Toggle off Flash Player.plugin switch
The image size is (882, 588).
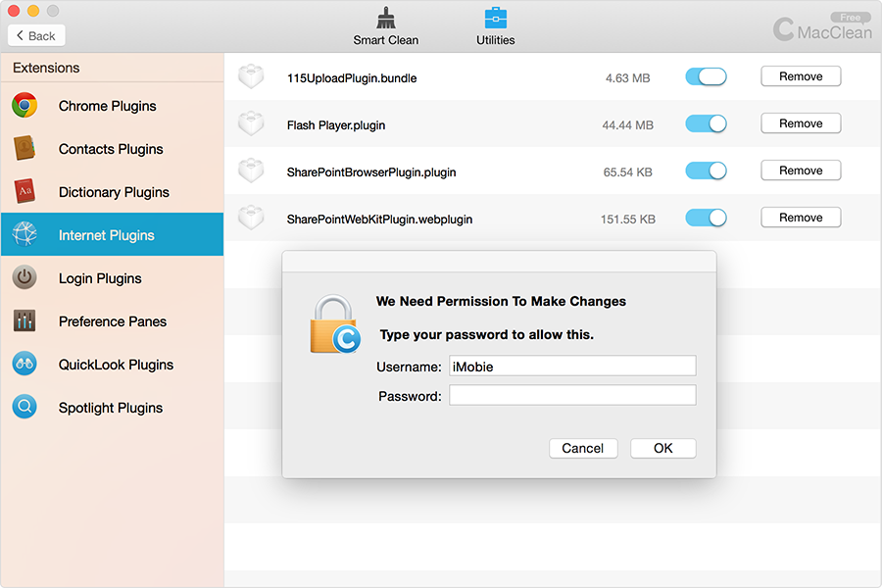[x=706, y=123]
